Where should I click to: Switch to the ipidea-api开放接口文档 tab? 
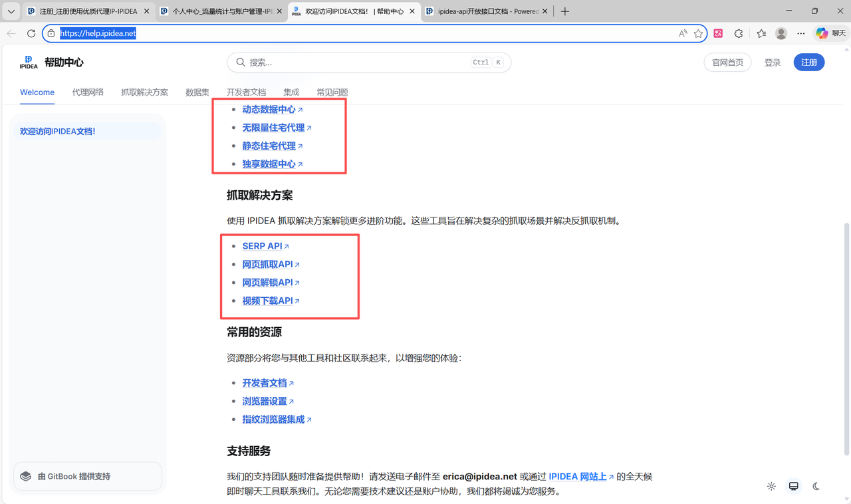(x=487, y=11)
